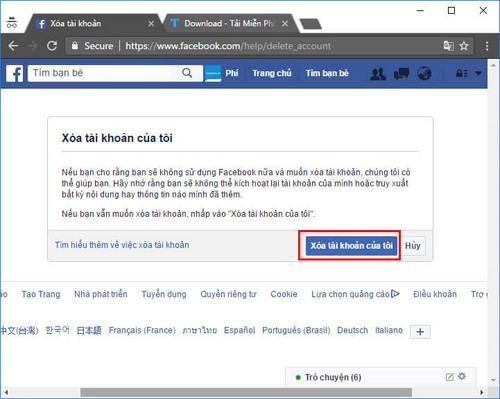This screenshot has height=399, width=500.
Task: Select 한국어 language
Action: pyautogui.click(x=57, y=330)
